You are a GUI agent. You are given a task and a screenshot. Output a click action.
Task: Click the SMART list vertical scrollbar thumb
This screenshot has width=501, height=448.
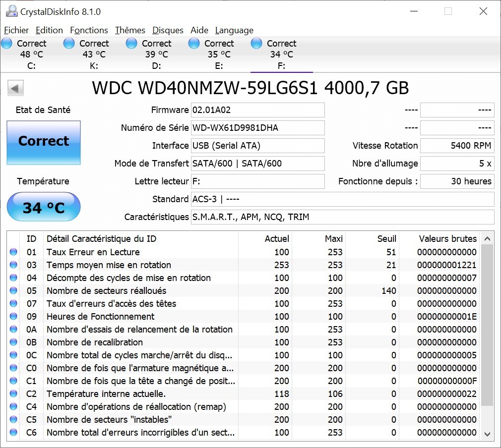[487, 326]
